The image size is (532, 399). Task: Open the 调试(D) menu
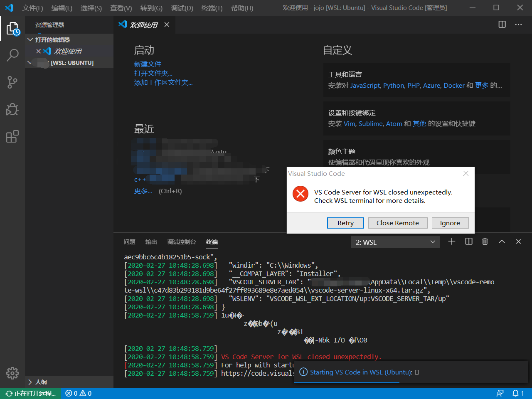coord(182,8)
